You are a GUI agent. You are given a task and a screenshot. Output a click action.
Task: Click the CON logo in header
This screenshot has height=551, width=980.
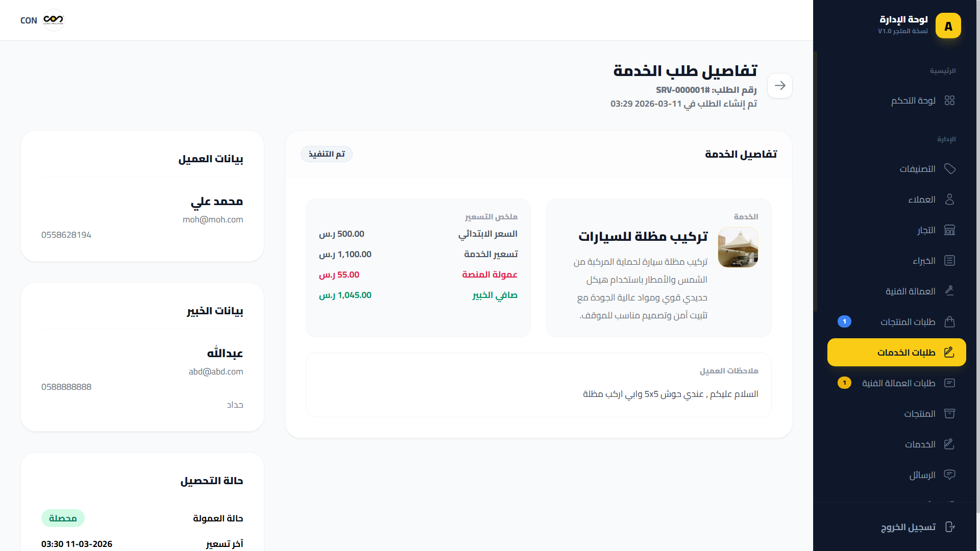(x=53, y=20)
